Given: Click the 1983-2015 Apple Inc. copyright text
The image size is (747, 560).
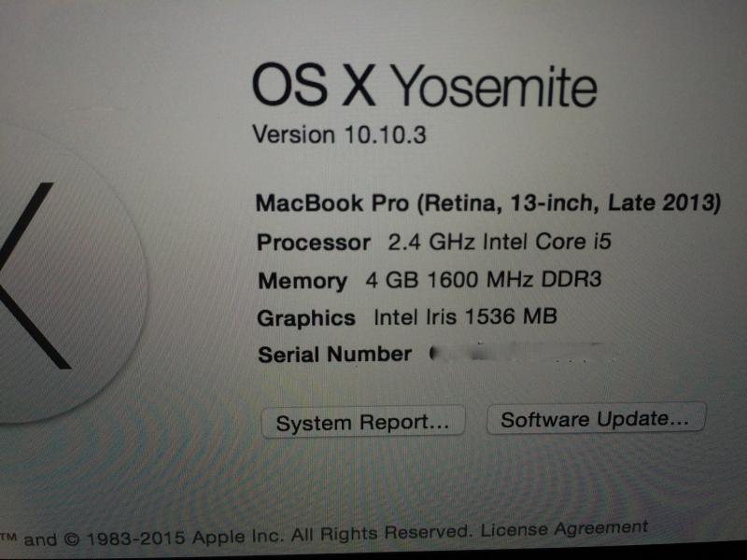Looking at the screenshot, I should pyautogui.click(x=185, y=538).
